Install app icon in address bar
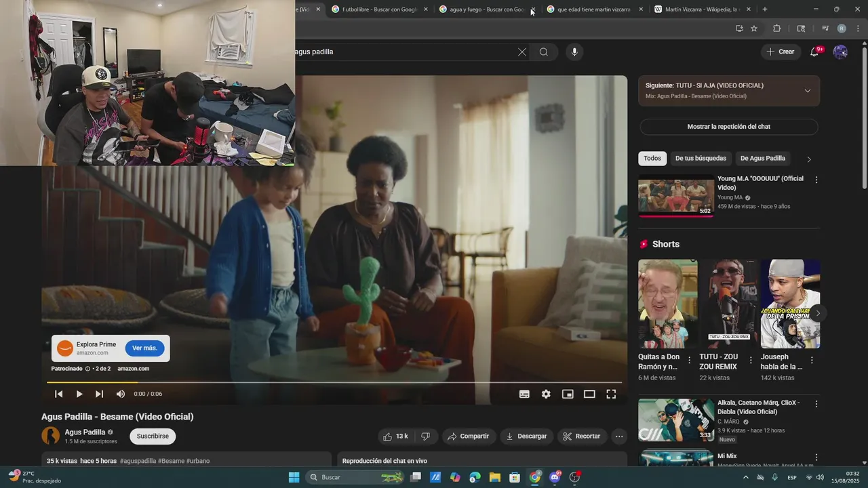This screenshot has height=488, width=868. (x=739, y=28)
